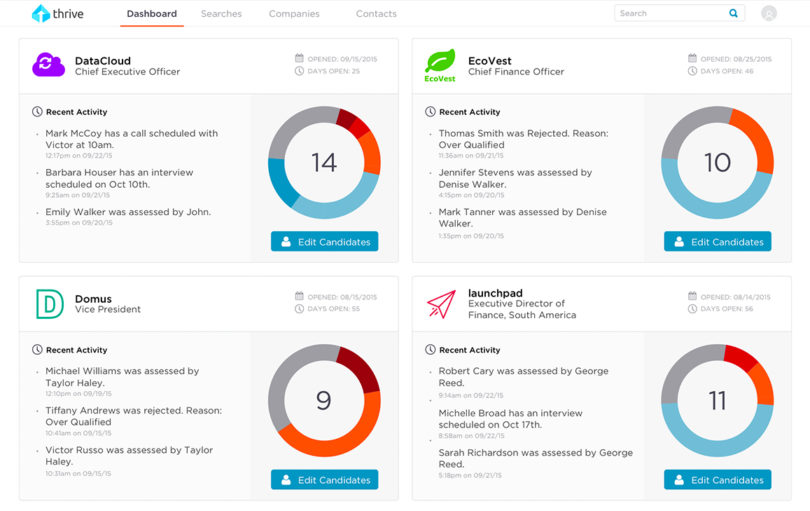The width and height of the screenshot is (810, 511).
Task: Select 'Mark Tanner was assessed' activity
Action: pos(522,223)
